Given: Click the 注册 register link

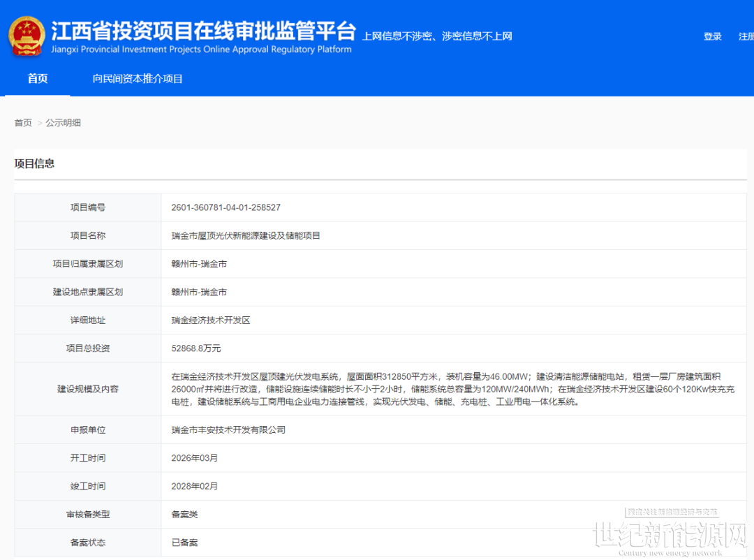Looking at the screenshot, I should pos(746,36).
